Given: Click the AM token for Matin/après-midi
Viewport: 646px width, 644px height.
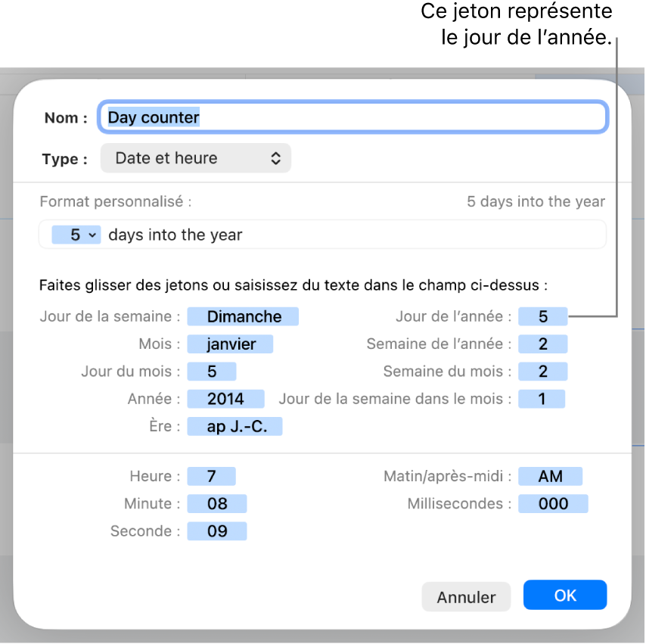Looking at the screenshot, I should [550, 476].
